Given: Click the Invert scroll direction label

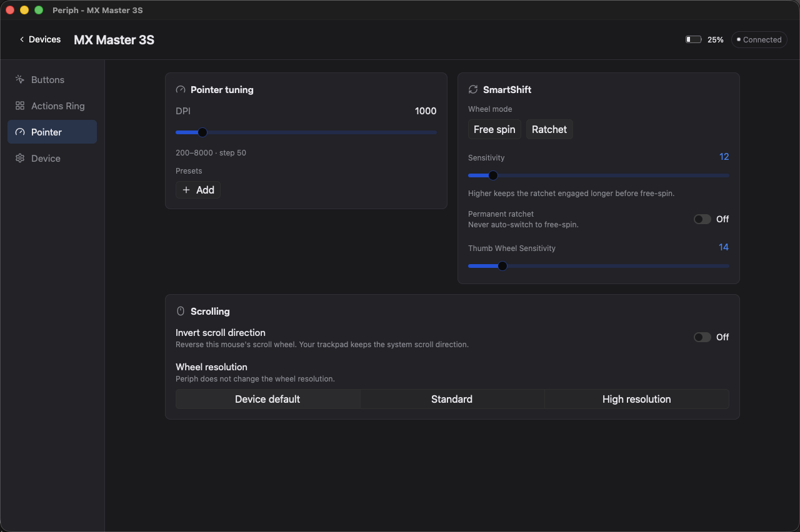Looking at the screenshot, I should click(x=221, y=333).
